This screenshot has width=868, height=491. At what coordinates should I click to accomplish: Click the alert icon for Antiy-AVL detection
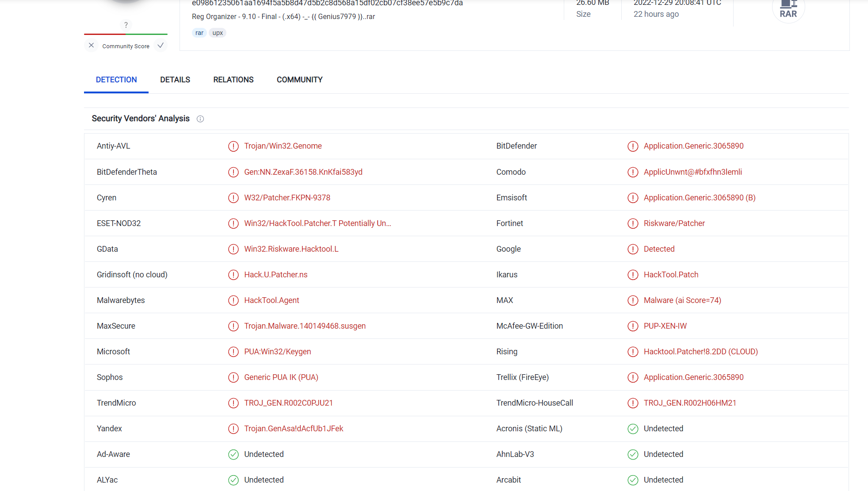233,146
